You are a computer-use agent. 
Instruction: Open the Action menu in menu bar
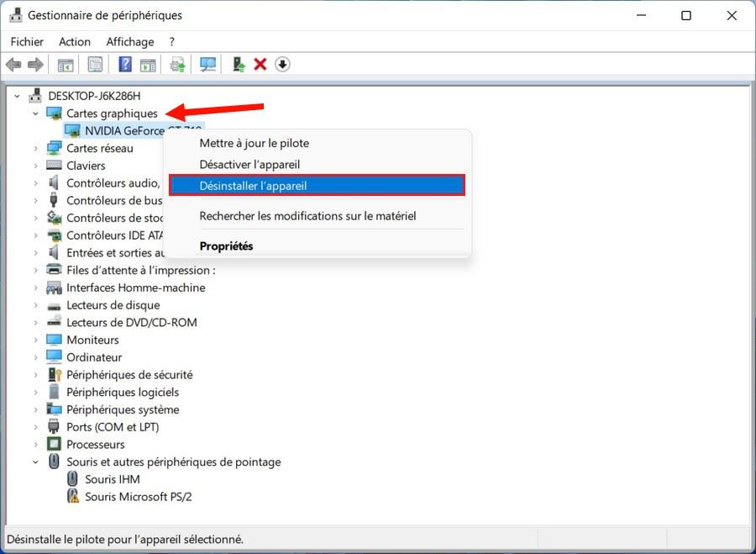click(x=74, y=41)
